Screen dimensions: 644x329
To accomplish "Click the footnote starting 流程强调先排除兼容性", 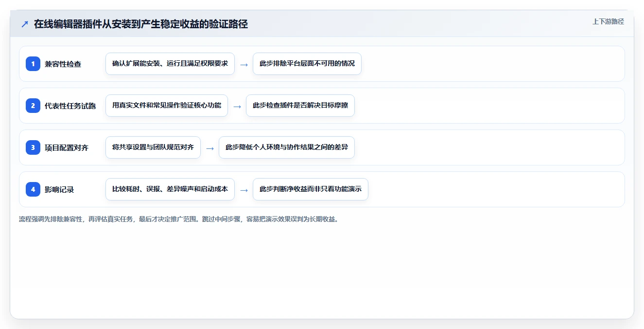I will tap(178, 219).
